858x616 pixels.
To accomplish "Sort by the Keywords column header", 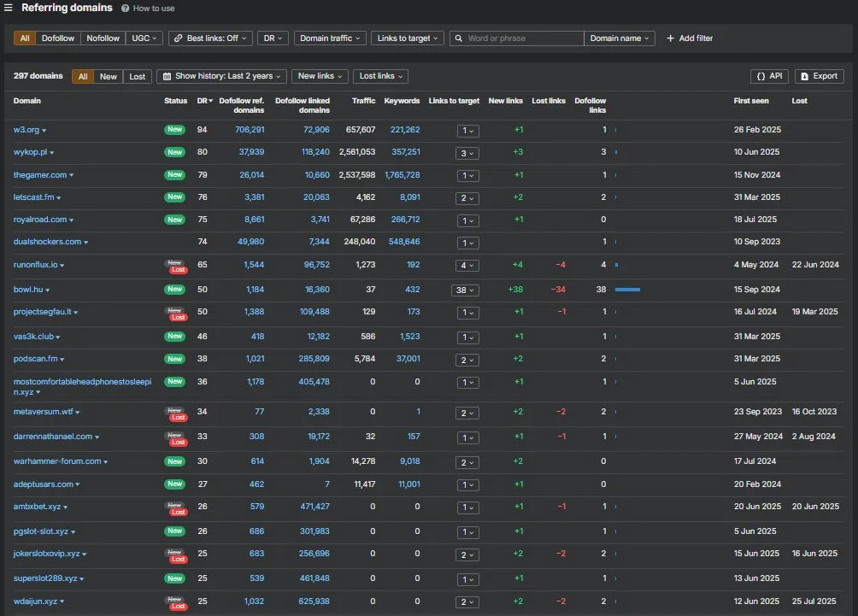I will point(402,101).
